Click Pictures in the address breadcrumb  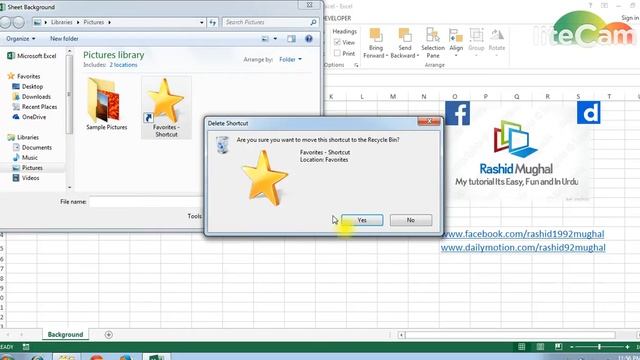pyautogui.click(x=93, y=22)
